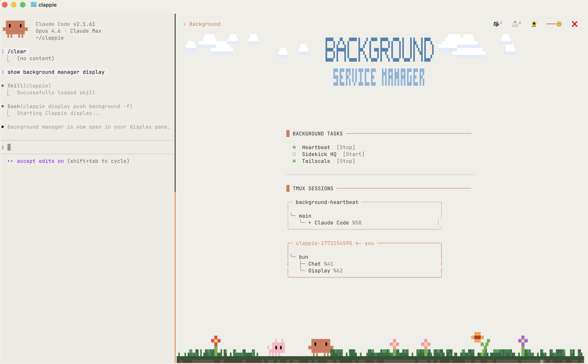The width and height of the screenshot is (588, 364).
Task: Click the clappie folder icon in the titlebar
Action: coord(33,5)
